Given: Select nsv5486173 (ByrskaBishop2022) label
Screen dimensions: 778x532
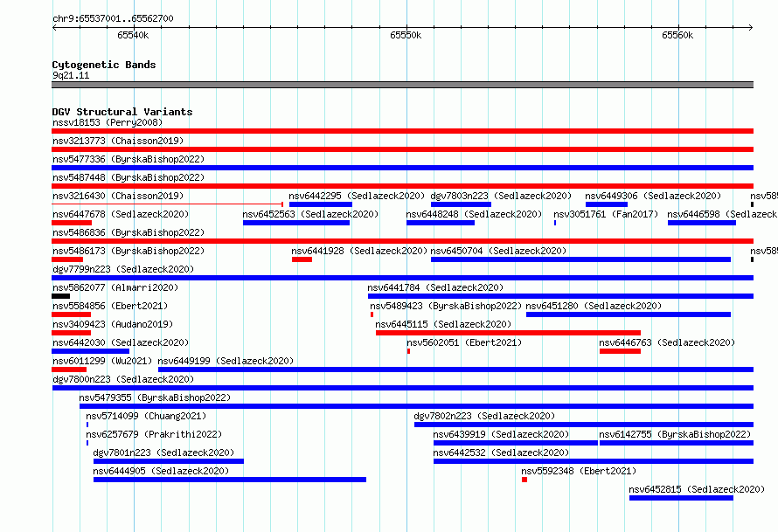Looking at the screenshot, I should tap(129, 251).
